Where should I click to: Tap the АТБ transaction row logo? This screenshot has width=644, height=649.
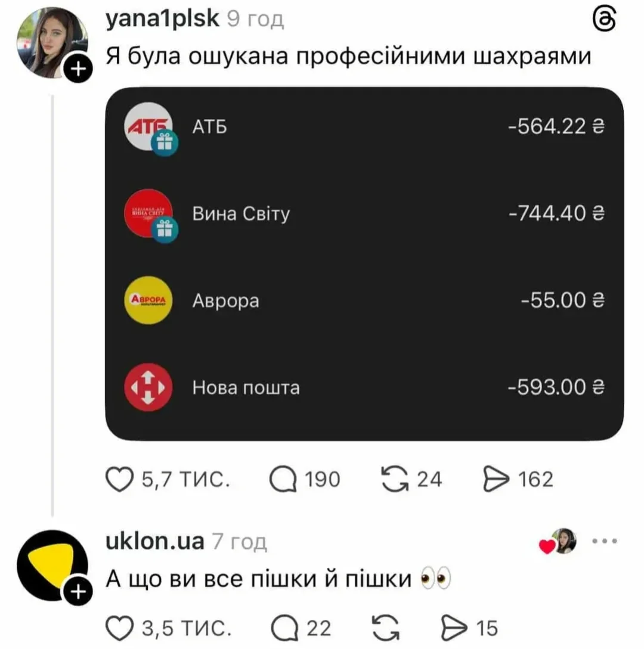(148, 127)
